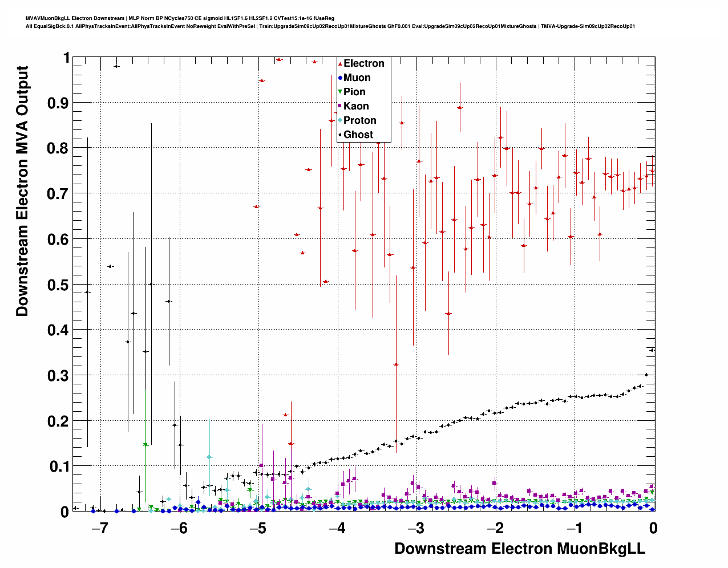728x568 pixels.
Task: Click the y-axis tick label 0.8
Action: tap(58, 148)
